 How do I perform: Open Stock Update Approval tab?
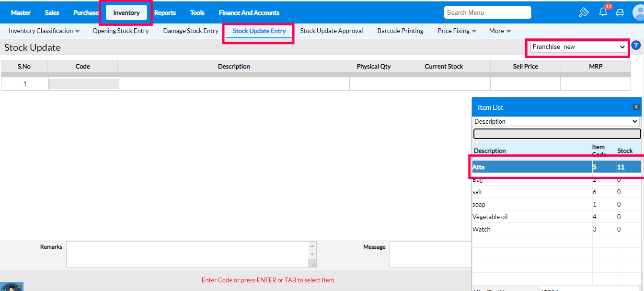pos(332,31)
